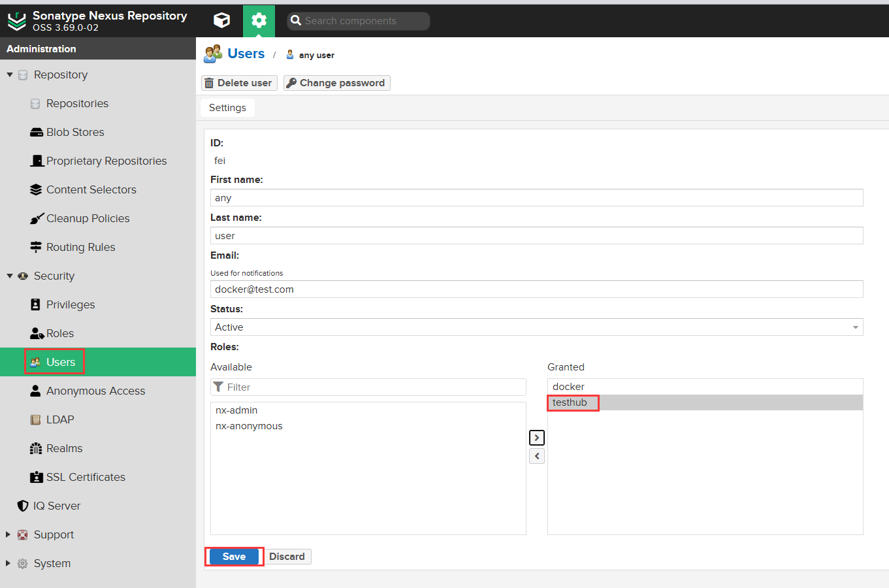Select testhub in Granted roles
Viewport: 889px width, 588px height.
pyautogui.click(x=705, y=402)
